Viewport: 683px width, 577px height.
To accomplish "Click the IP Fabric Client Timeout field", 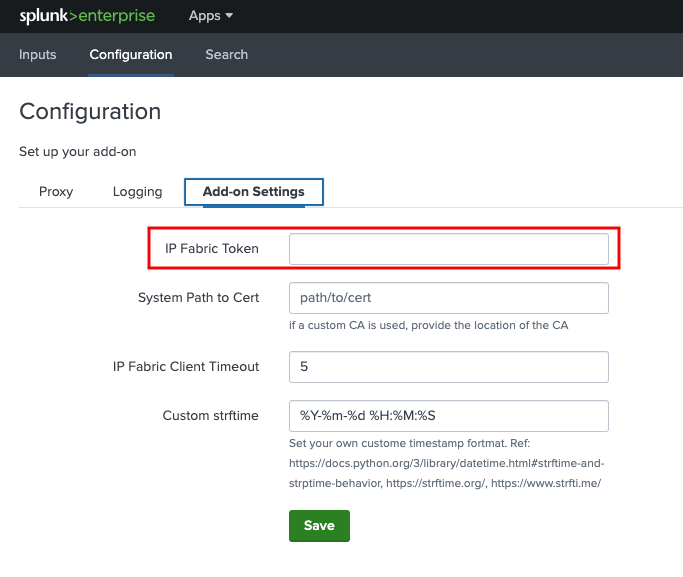I will pos(448,367).
